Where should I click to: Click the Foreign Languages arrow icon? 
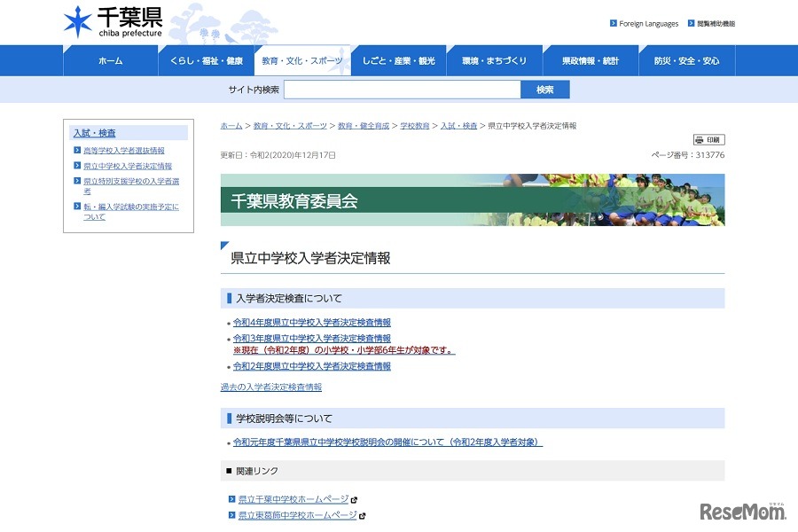pos(614,24)
